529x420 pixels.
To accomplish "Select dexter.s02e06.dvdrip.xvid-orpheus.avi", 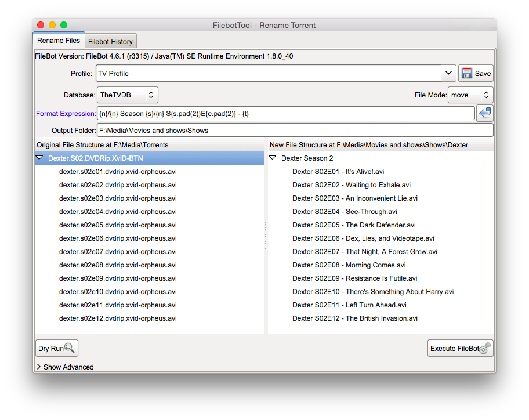I will pyautogui.click(x=118, y=238).
